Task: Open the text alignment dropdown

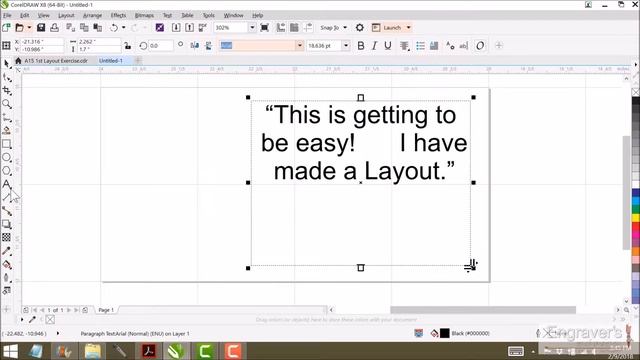Action: (404, 46)
